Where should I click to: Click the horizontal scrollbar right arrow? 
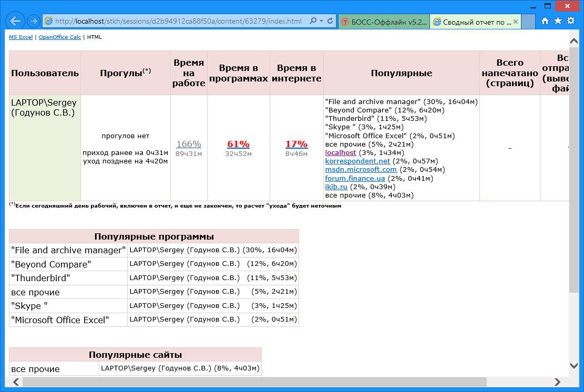click(557, 382)
